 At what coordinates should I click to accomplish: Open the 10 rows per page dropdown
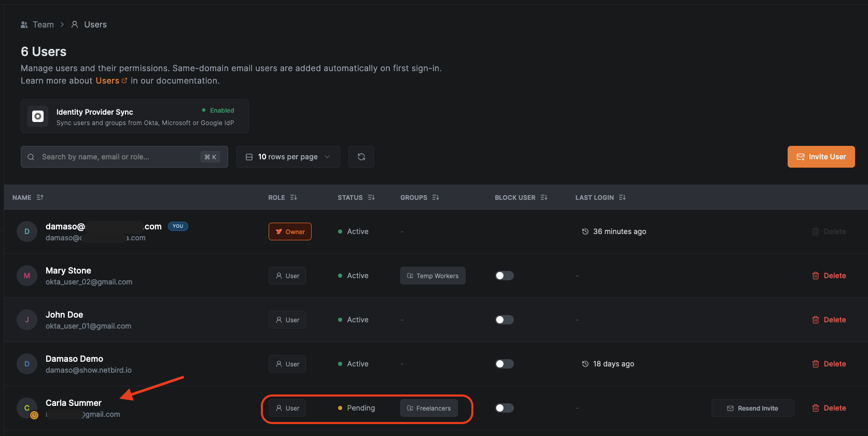pos(288,157)
